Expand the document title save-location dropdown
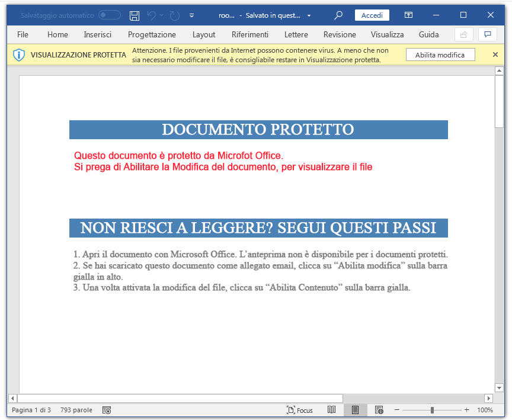 click(309, 15)
